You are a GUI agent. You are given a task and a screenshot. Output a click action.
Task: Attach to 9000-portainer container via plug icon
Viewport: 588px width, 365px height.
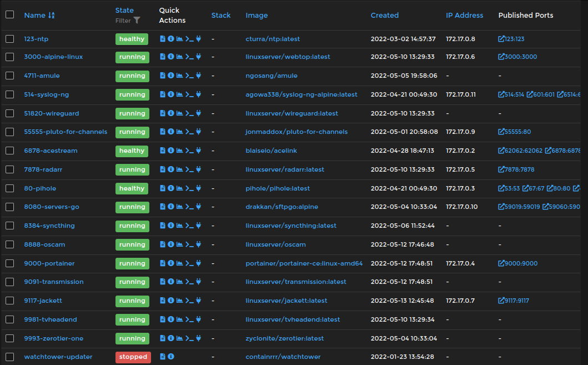(x=198, y=263)
